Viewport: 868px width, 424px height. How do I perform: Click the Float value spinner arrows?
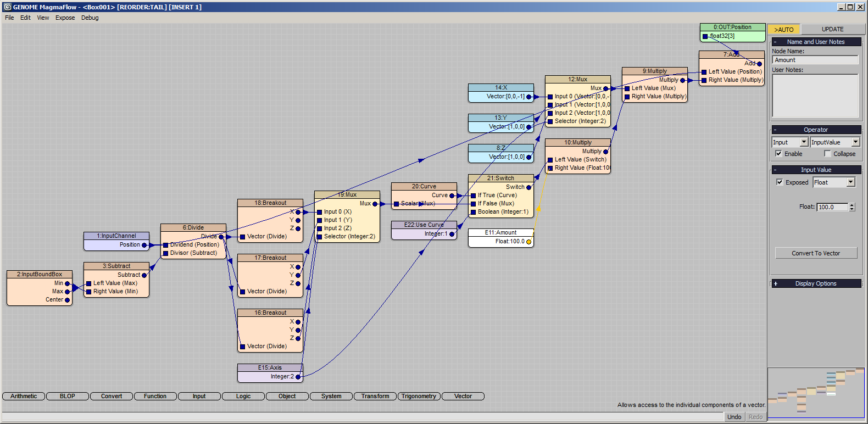(x=852, y=207)
